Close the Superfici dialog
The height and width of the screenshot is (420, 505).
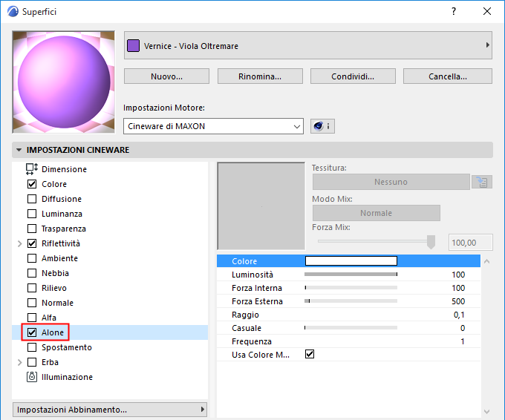tap(487, 11)
